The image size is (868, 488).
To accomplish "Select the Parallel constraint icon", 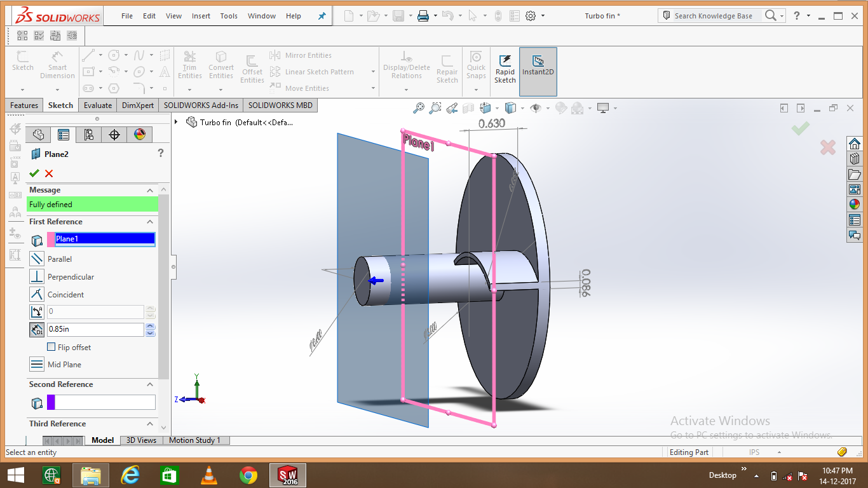I will (x=37, y=259).
